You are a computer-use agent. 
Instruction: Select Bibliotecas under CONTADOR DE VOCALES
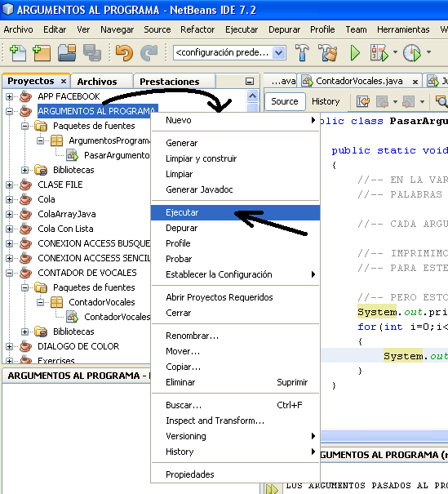tap(73, 332)
